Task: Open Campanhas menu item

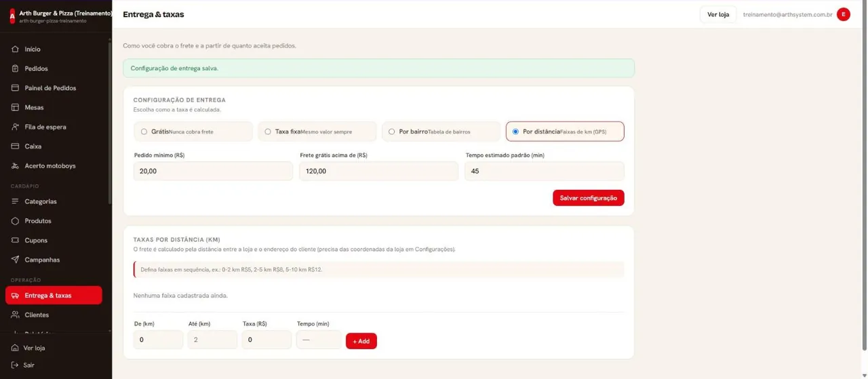Action: (x=54, y=260)
